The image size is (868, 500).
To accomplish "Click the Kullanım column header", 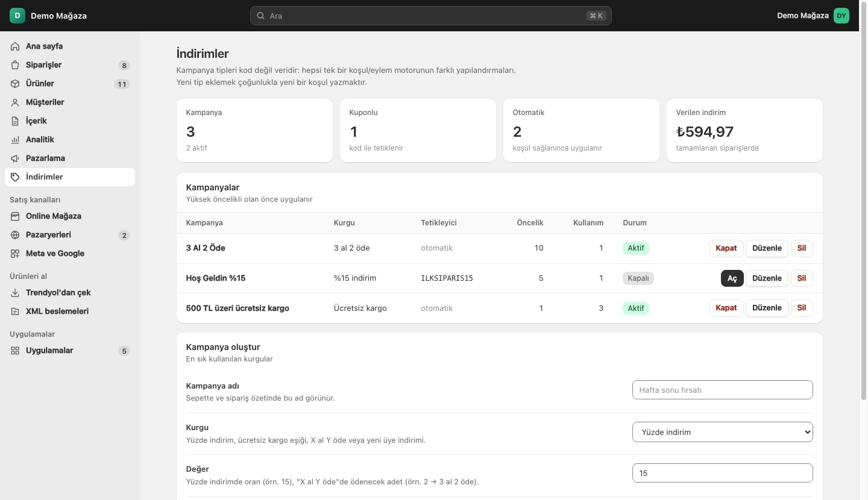I will [588, 223].
